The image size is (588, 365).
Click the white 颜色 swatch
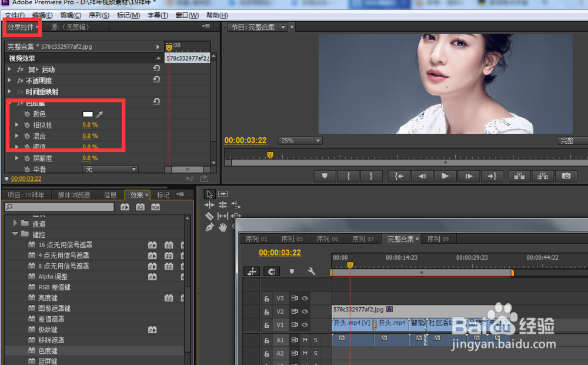[x=88, y=114]
